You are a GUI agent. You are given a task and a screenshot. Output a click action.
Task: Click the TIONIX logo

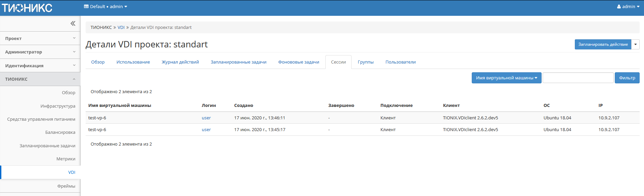pyautogui.click(x=27, y=8)
